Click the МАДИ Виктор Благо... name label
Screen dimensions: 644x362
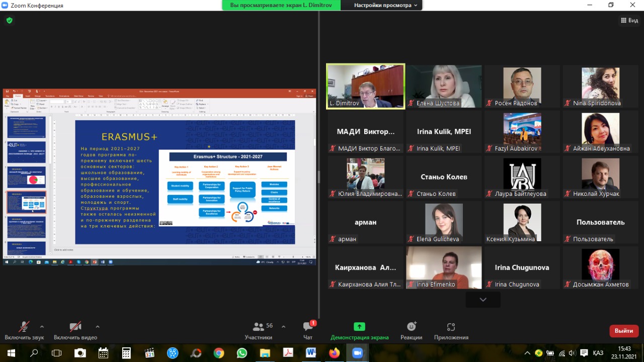point(370,149)
